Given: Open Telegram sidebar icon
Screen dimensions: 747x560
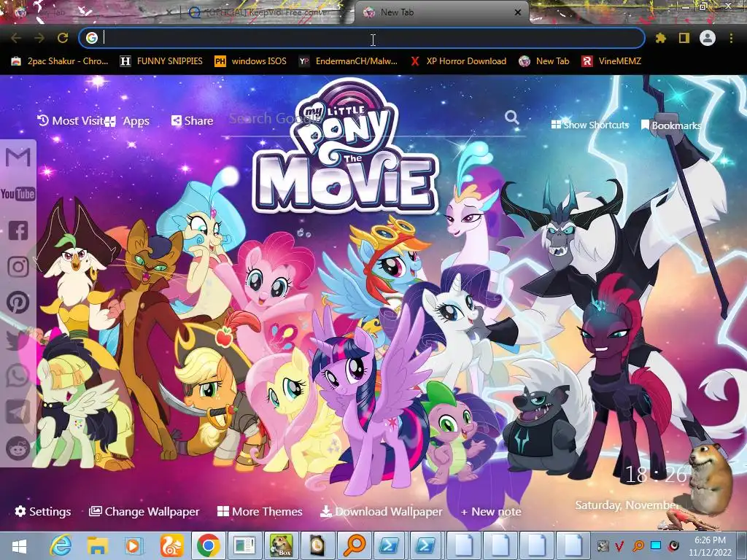Looking at the screenshot, I should click(18, 412).
